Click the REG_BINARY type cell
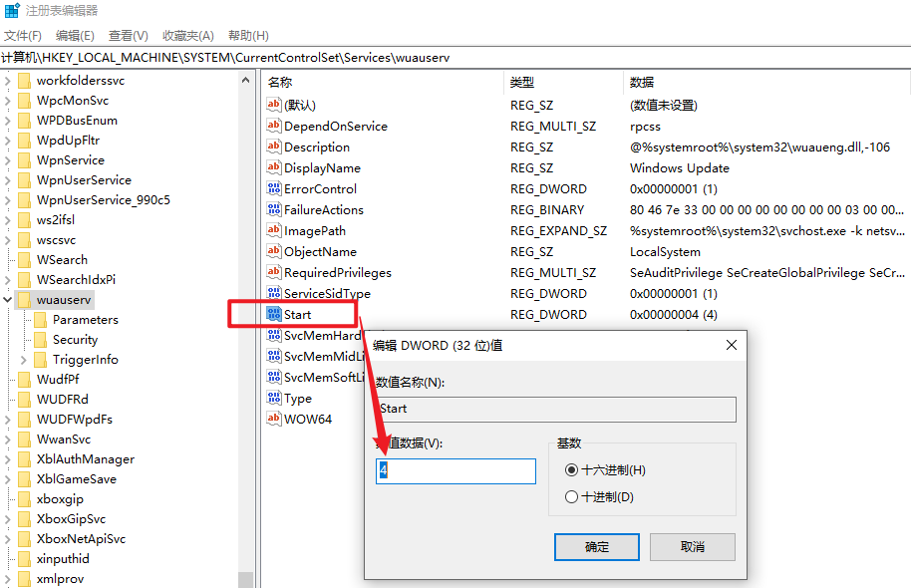 click(x=547, y=209)
